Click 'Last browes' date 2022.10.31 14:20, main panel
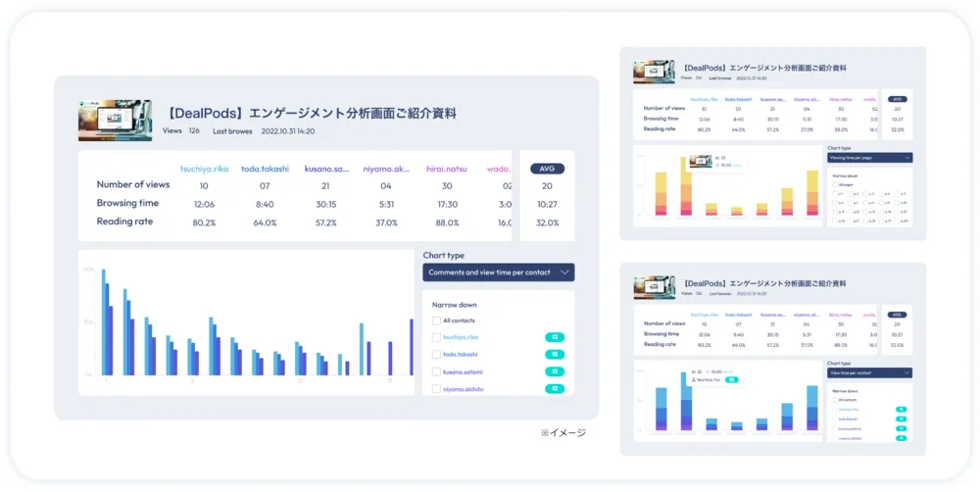Image resolution: width=980 pixels, height=493 pixels. coord(287,131)
